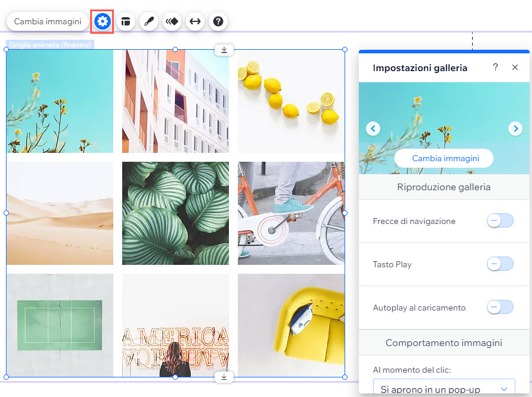Click the top-right resize handle of gallery
The image size is (532, 397).
pos(345,50)
